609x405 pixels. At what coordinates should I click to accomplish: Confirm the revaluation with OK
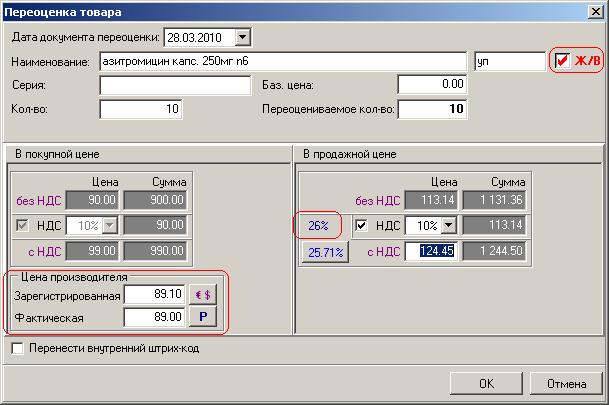click(x=486, y=383)
